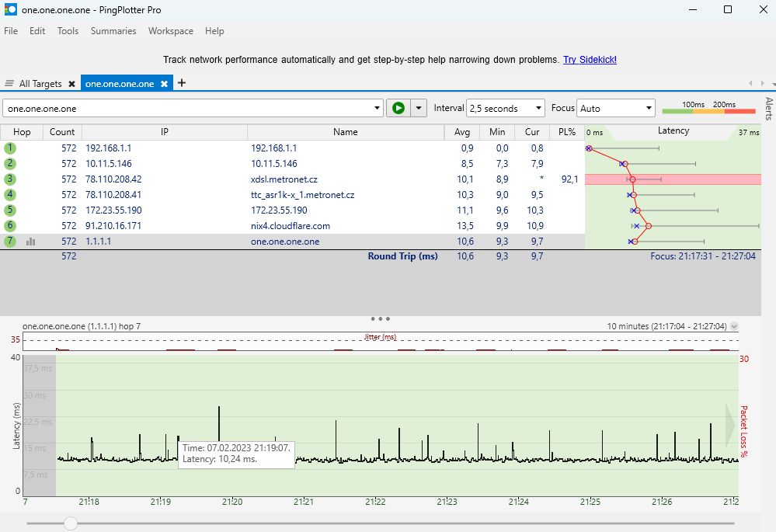Expand the target address dropdown

click(x=377, y=108)
